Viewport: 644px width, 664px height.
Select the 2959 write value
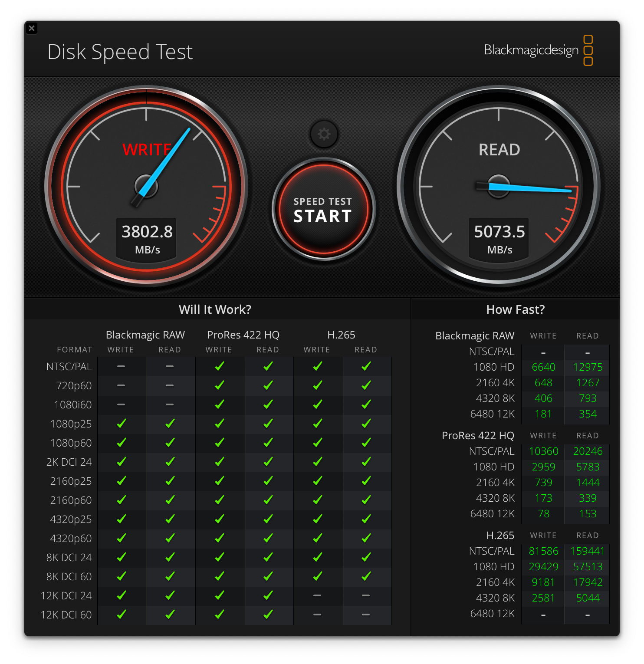pos(543,467)
